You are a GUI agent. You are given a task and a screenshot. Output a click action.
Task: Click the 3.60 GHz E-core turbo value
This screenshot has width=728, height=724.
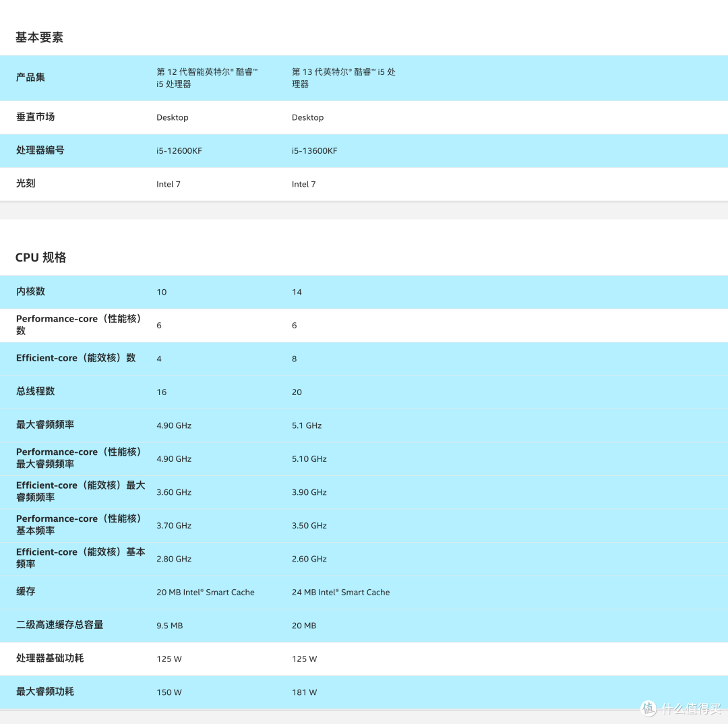174,493
